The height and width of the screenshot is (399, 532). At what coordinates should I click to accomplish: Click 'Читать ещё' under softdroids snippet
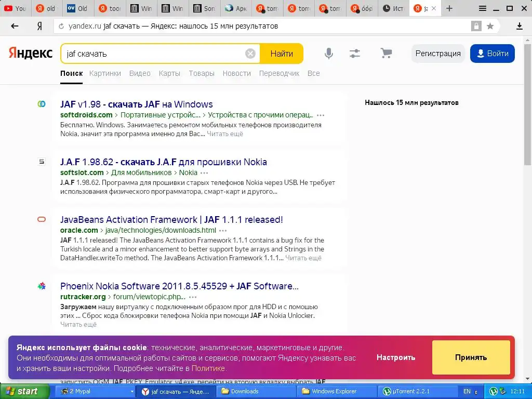click(x=225, y=134)
